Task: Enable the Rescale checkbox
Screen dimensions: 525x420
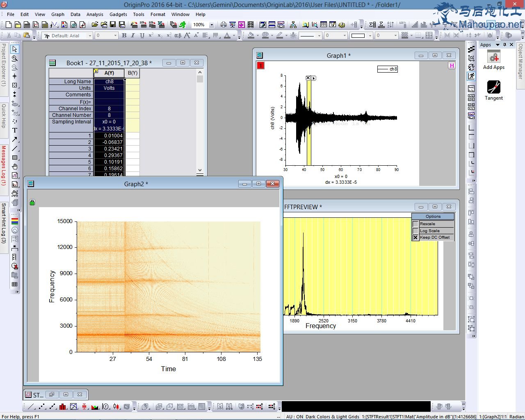Action: pyautogui.click(x=415, y=224)
